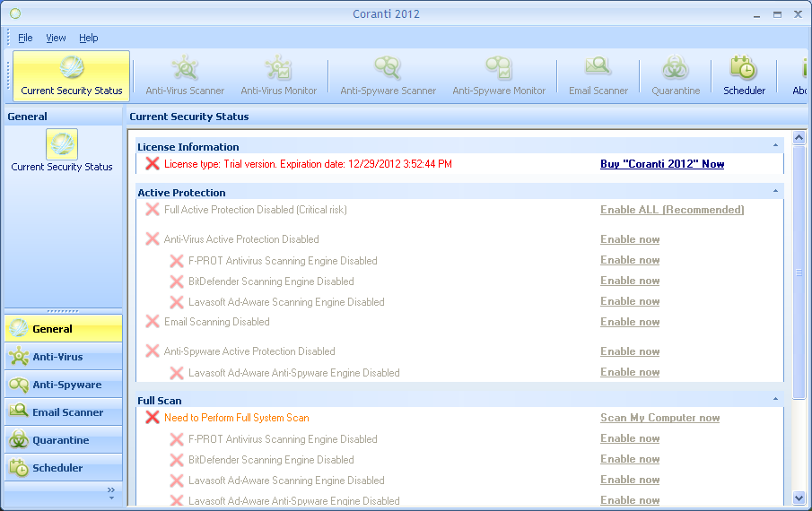Click the scrollbar up arrow
812x511 pixels.
tap(799, 137)
